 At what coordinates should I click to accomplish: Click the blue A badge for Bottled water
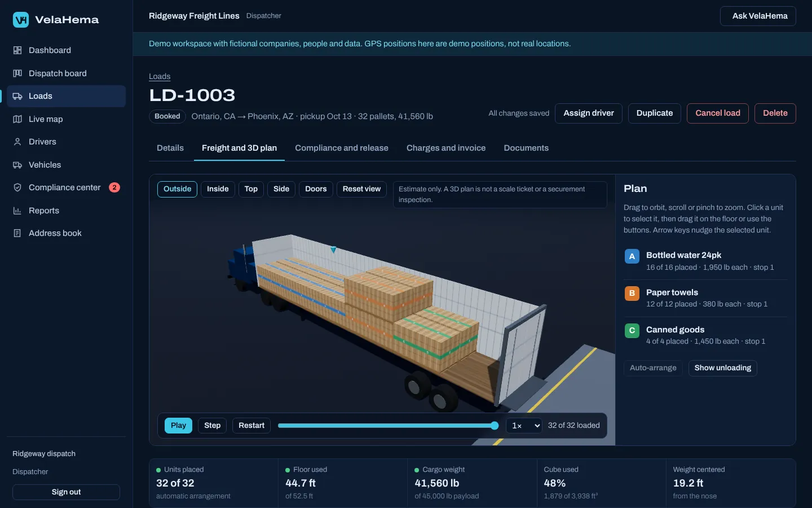(x=632, y=256)
